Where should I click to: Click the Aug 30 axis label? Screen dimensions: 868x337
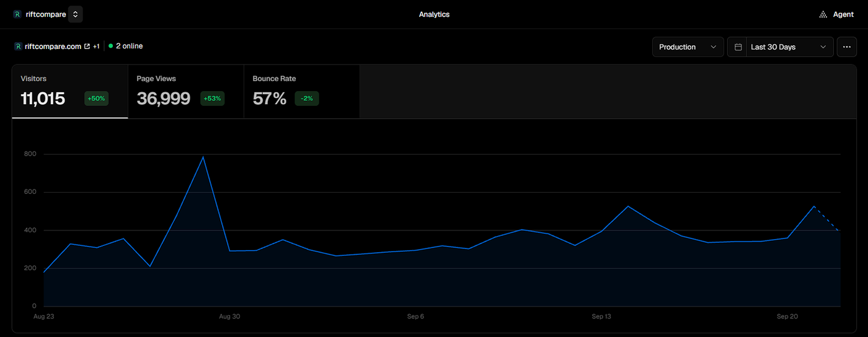point(229,317)
